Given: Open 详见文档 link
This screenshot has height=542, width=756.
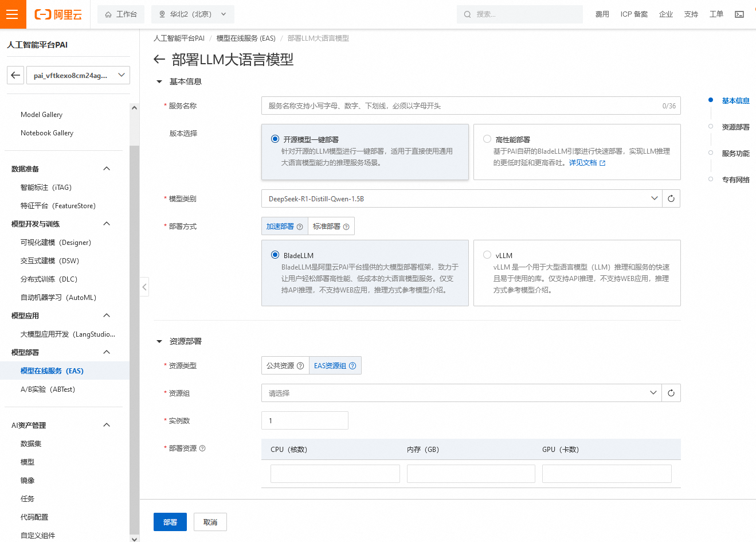Looking at the screenshot, I should (x=587, y=163).
